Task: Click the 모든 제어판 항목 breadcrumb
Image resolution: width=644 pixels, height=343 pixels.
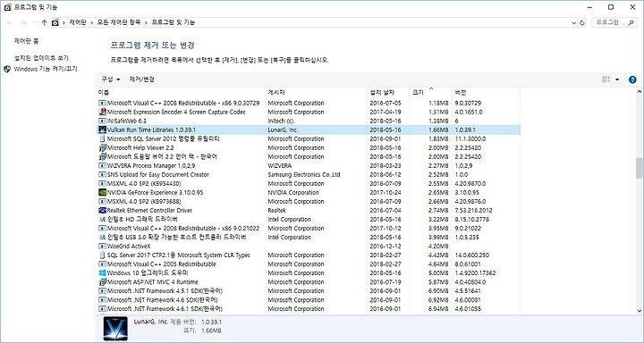Action: click(x=119, y=22)
